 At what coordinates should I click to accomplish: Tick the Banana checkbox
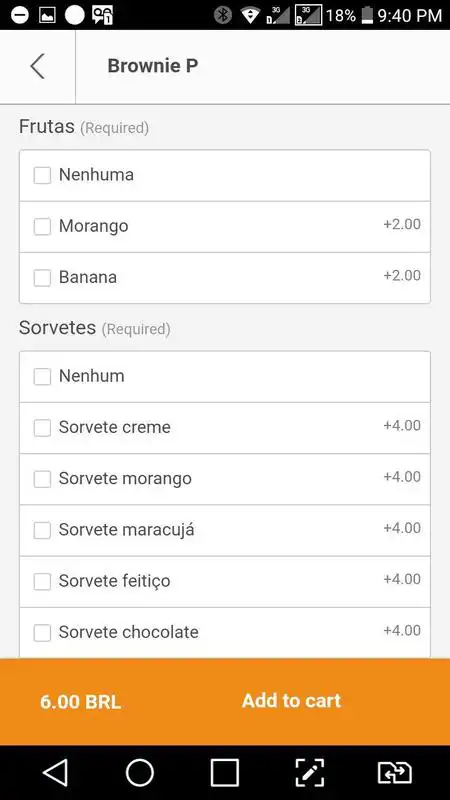42,278
